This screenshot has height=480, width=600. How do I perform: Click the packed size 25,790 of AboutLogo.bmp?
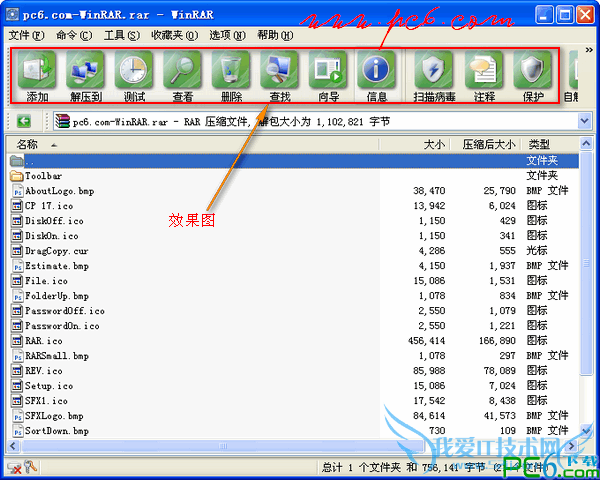499,191
